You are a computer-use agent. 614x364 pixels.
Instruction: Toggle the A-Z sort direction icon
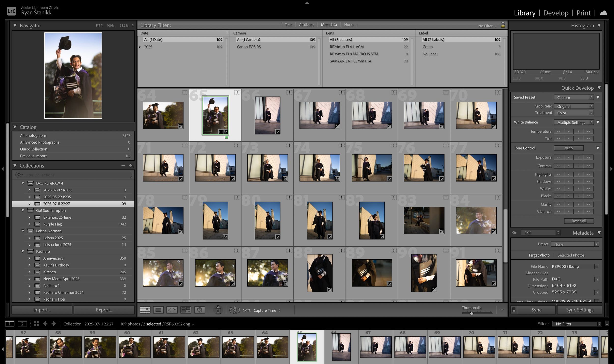[x=235, y=310]
